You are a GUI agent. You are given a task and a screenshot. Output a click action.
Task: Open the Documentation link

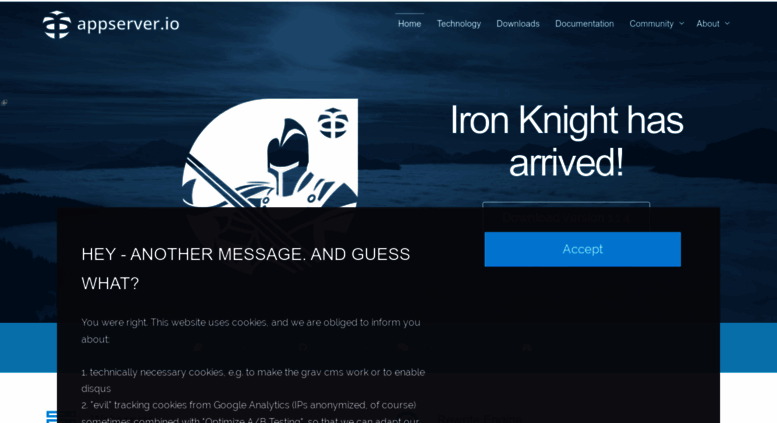[x=584, y=24]
